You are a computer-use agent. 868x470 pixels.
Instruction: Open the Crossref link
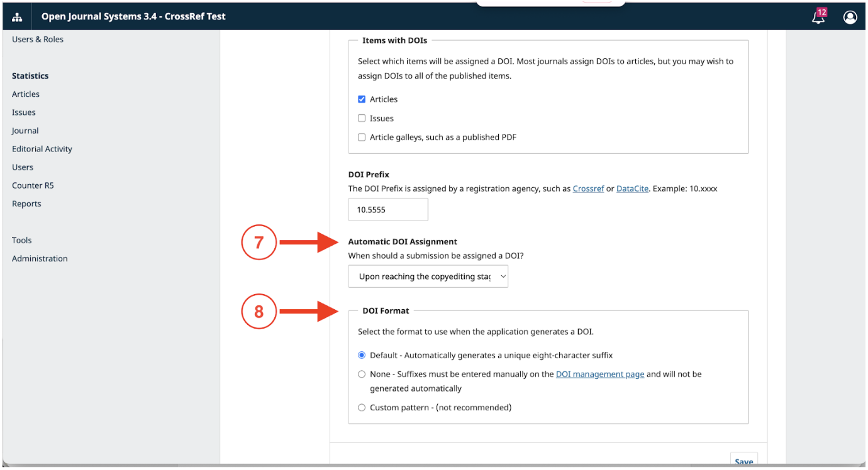pos(588,189)
